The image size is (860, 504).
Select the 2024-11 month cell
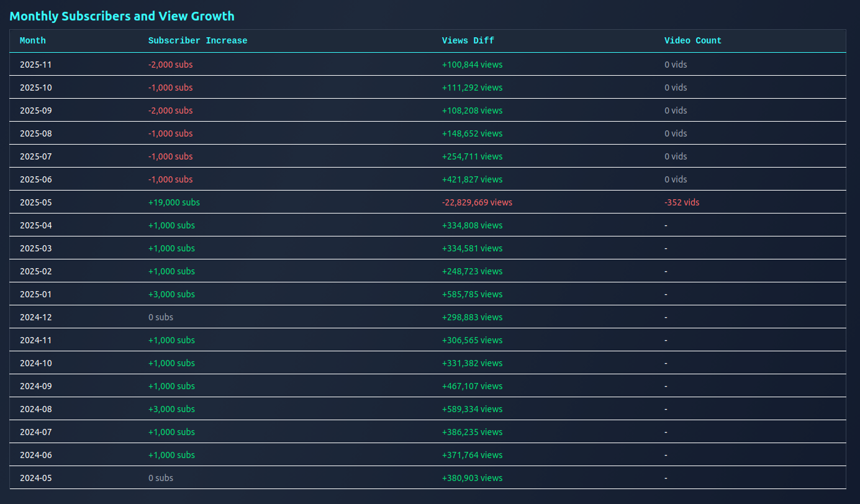[x=36, y=340]
